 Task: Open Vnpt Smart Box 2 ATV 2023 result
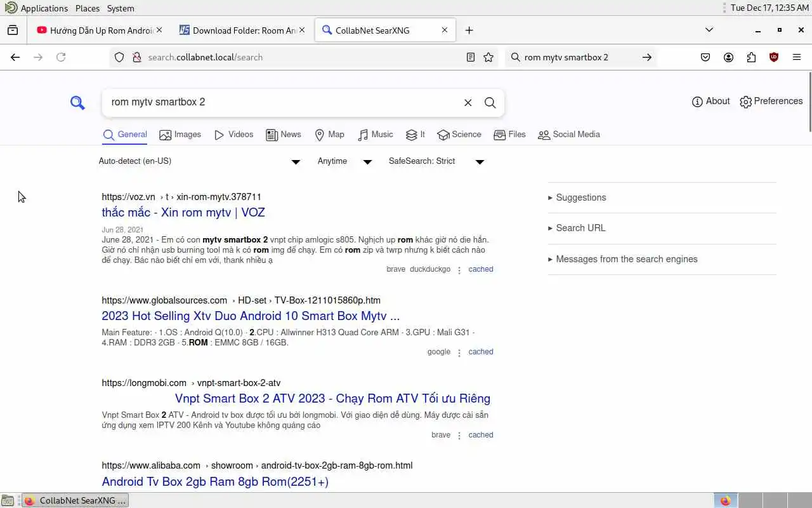pos(332,398)
